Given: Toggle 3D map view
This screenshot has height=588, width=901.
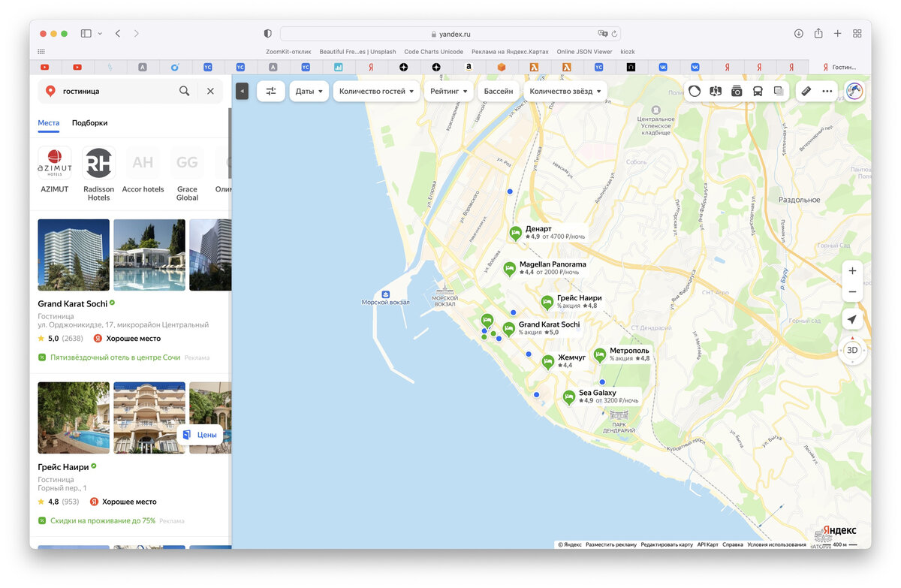Looking at the screenshot, I should (852, 350).
